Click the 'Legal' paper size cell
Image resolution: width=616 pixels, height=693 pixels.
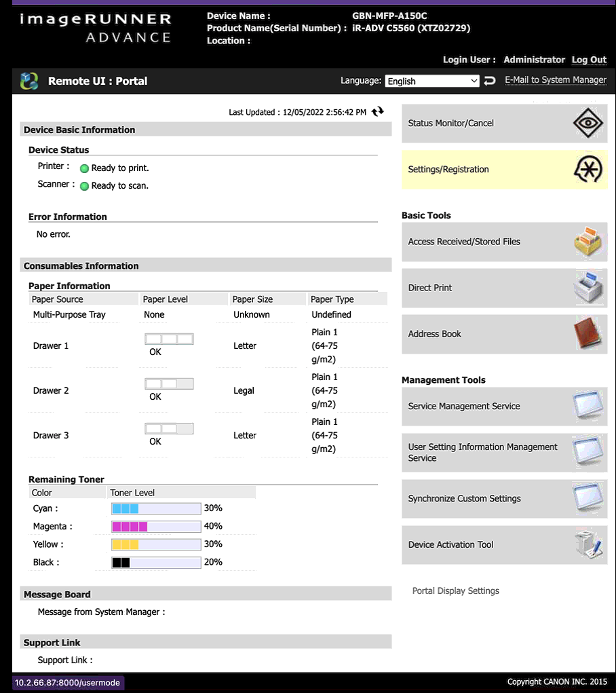(x=244, y=391)
